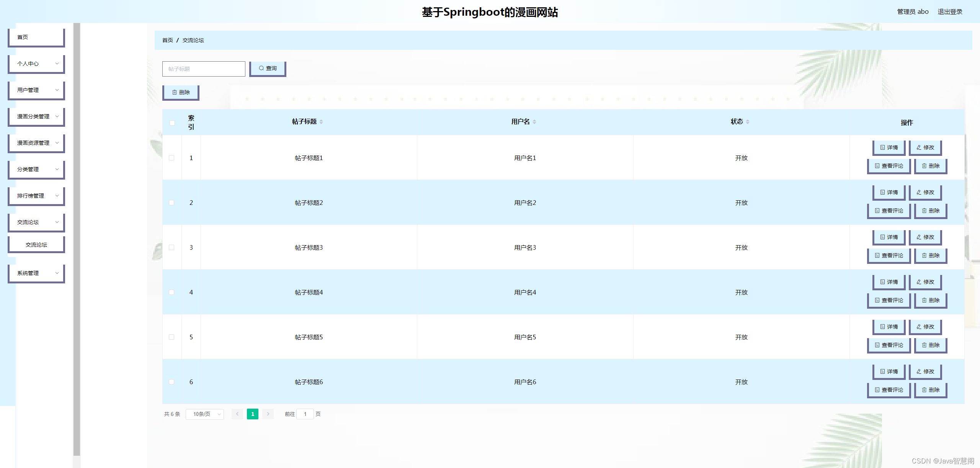Click the sort arrows beside 帖子标题 header
Image resolution: width=980 pixels, height=468 pixels.
[x=321, y=122]
